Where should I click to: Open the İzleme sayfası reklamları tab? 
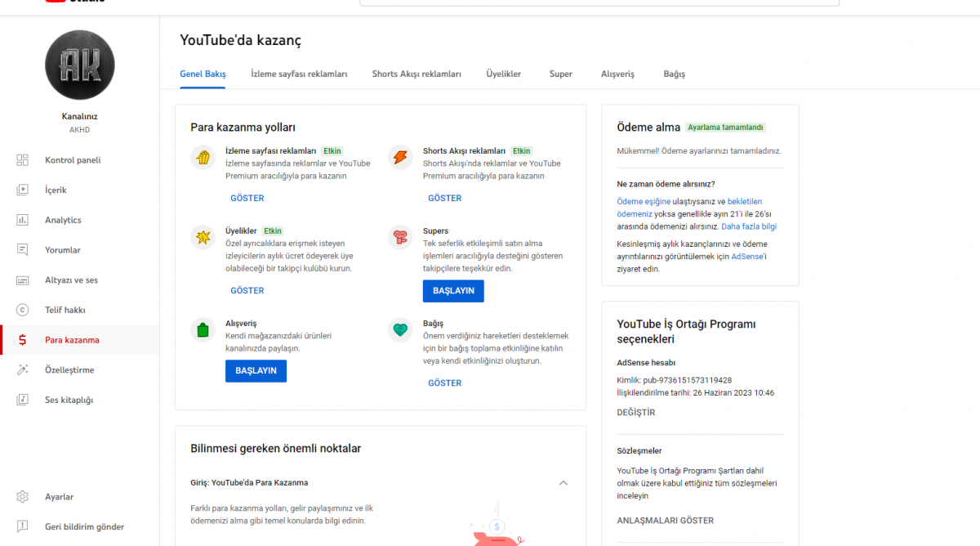299,74
